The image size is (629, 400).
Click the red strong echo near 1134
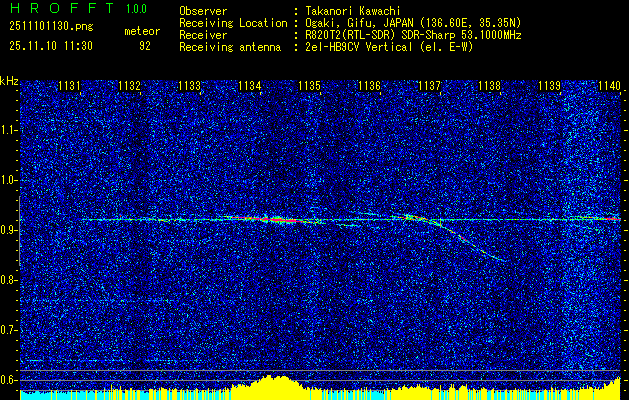(277, 219)
